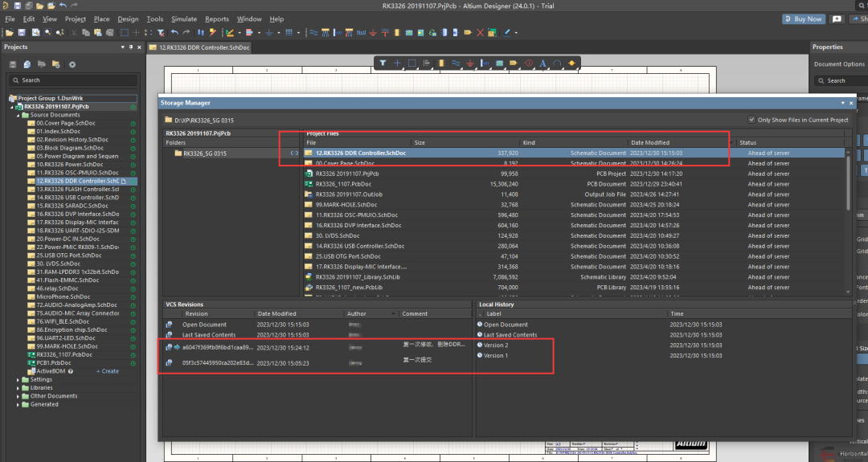Click the red cross toolbar icon
The image size is (868, 462).
(481, 33)
